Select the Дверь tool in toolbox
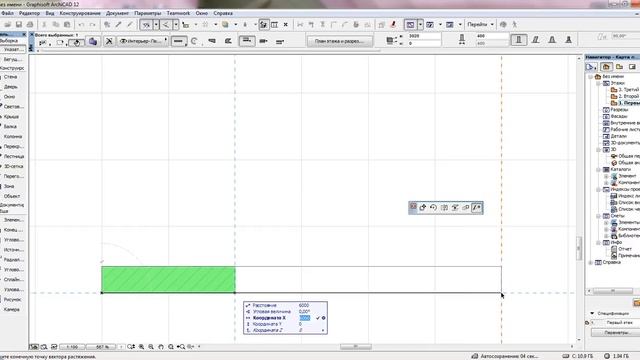Image resolution: width=640 pixels, height=360 pixels. [x=11, y=87]
